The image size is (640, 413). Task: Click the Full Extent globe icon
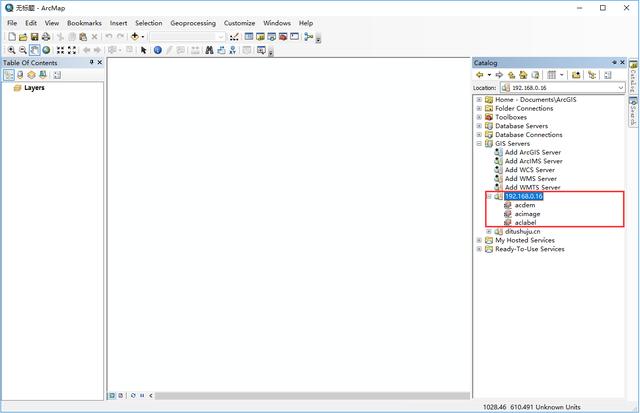(46, 50)
